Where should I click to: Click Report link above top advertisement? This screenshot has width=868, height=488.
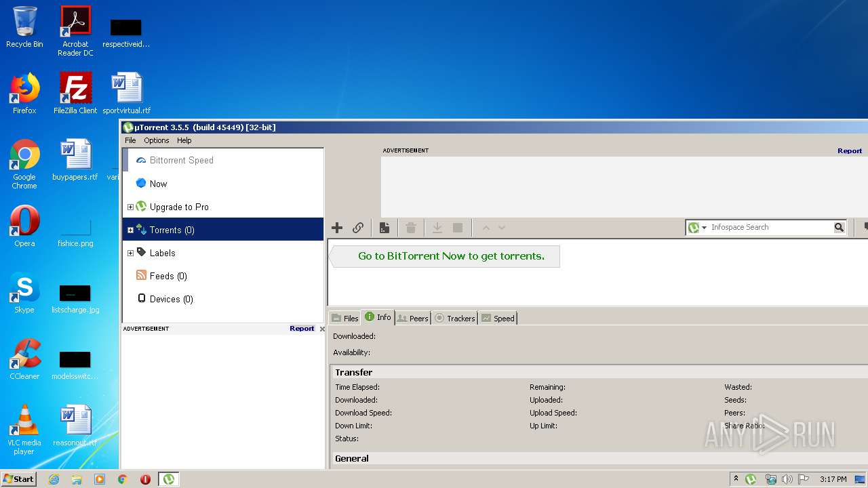tap(850, 150)
